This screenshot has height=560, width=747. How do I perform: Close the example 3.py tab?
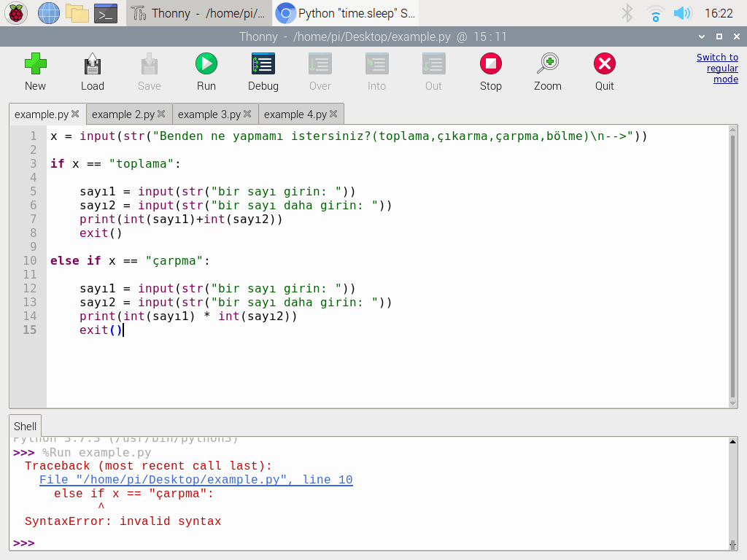247,114
